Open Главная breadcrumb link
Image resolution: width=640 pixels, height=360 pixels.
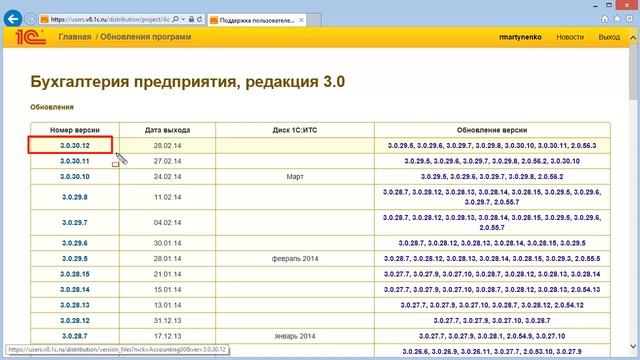(x=75, y=37)
